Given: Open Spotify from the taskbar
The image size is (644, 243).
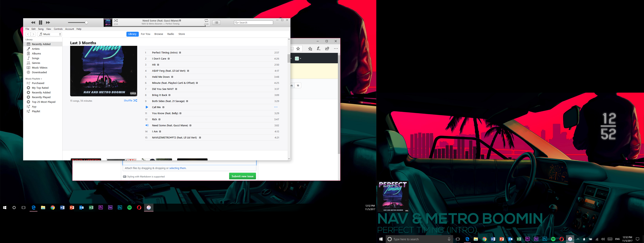Looking at the screenshot, I should tap(130, 207).
